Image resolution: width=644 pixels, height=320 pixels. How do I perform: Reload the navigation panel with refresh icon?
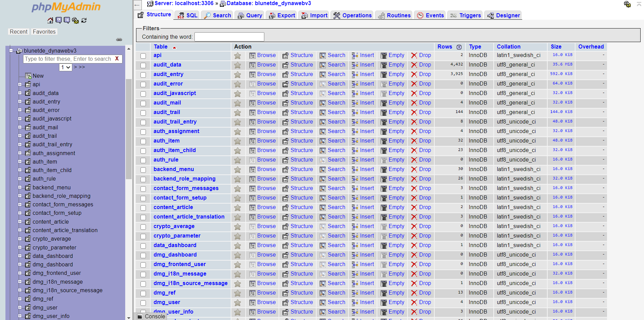click(x=84, y=20)
